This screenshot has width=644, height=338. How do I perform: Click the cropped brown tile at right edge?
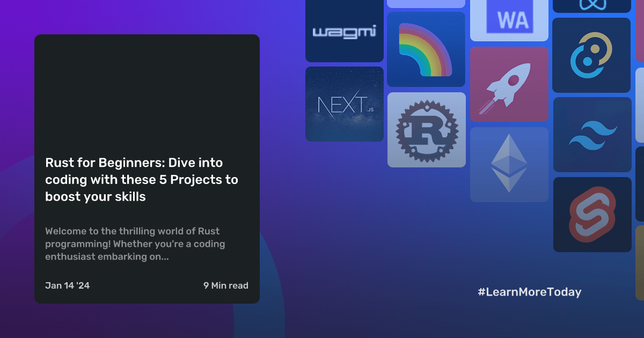(x=640, y=263)
